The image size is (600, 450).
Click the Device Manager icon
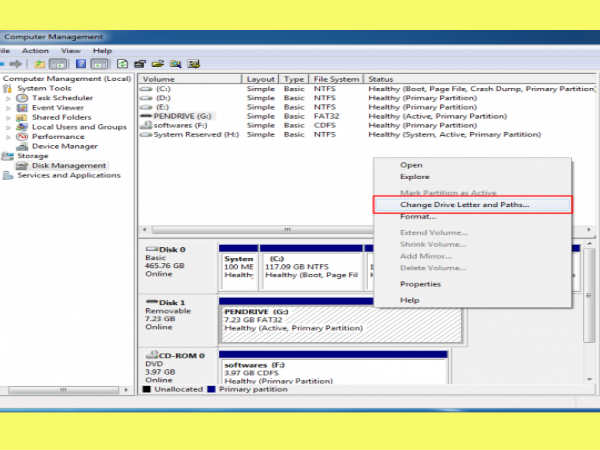point(22,146)
